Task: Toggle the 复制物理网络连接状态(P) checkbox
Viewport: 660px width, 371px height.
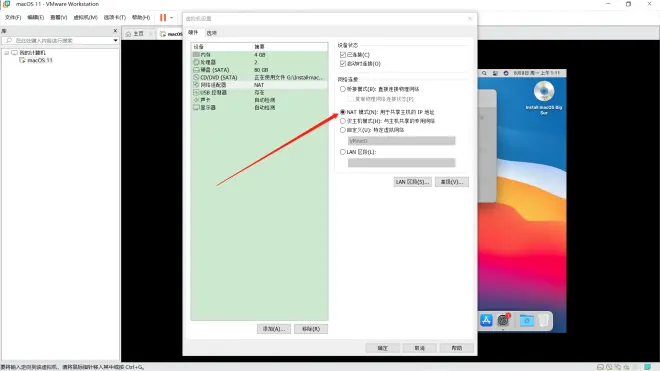Action: (350, 99)
